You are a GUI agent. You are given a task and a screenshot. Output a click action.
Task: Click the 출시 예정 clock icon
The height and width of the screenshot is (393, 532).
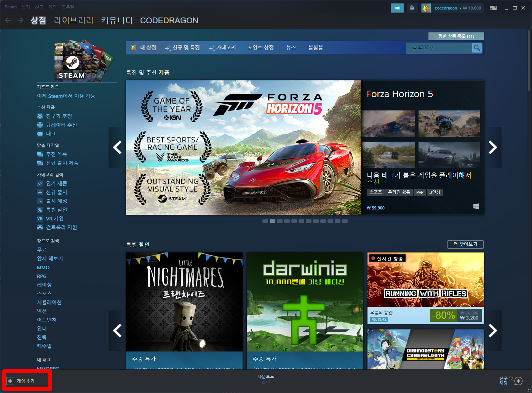point(40,201)
